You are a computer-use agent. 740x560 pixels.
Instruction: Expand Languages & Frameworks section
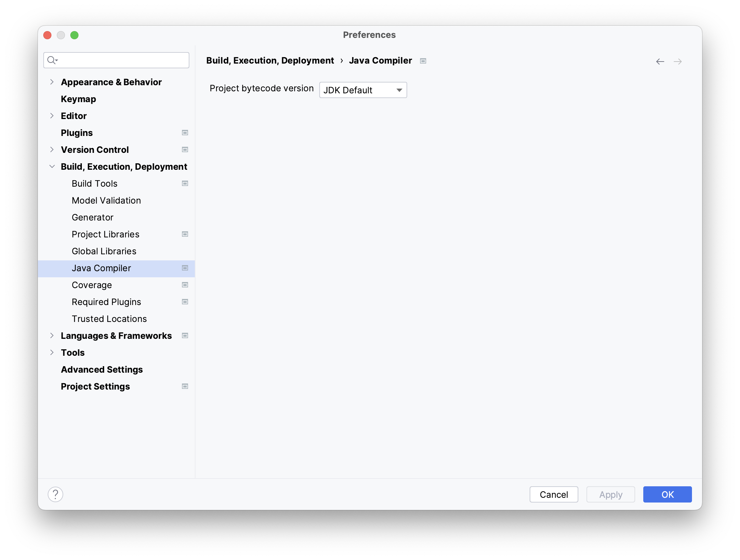coord(52,335)
